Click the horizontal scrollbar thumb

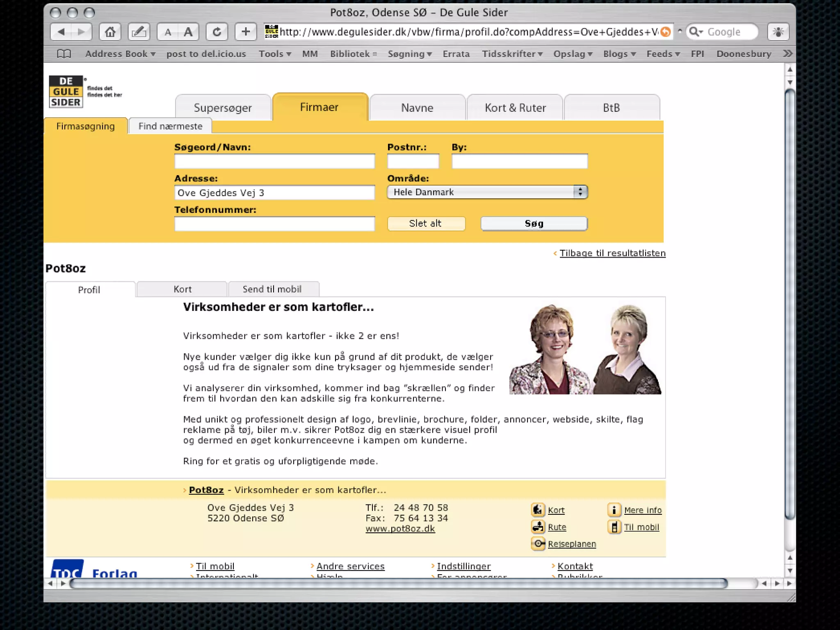coord(398,583)
